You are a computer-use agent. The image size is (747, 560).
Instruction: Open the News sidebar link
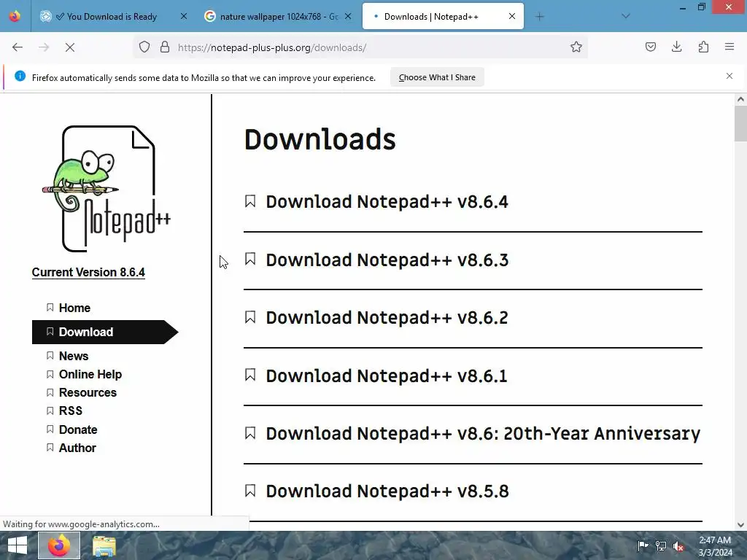(74, 356)
